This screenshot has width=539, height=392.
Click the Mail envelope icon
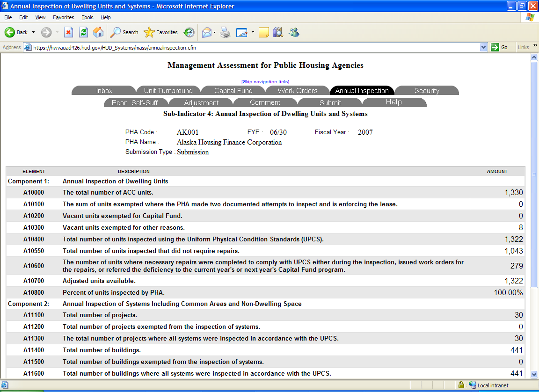pos(206,32)
